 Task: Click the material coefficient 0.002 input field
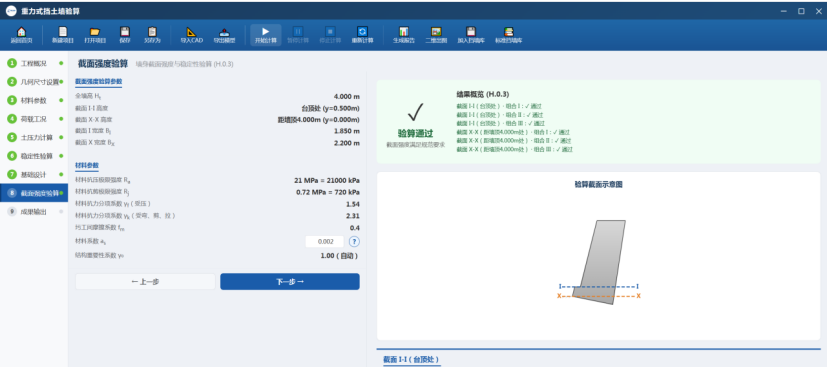coord(325,241)
